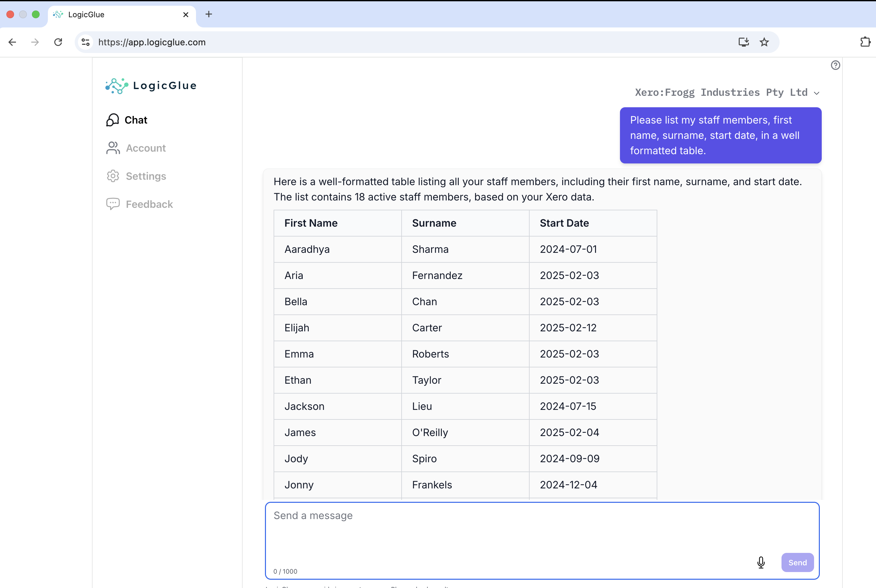Click the Carter surname cell
The width and height of the screenshot is (876, 588).
click(x=465, y=328)
